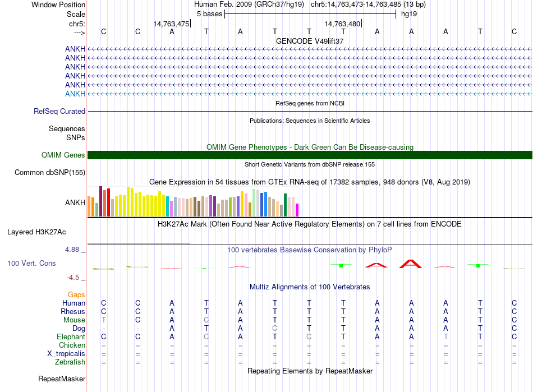Image resolution: width=533 pixels, height=392 pixels.
Task: Click the green PhyloP conservation marker
Action: tap(341, 265)
